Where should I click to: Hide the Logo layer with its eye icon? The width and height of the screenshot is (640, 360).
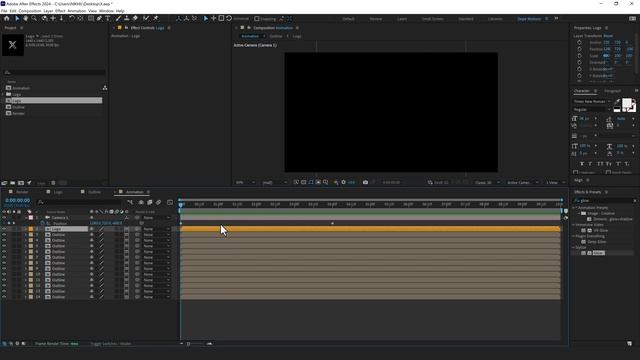coord(4,229)
